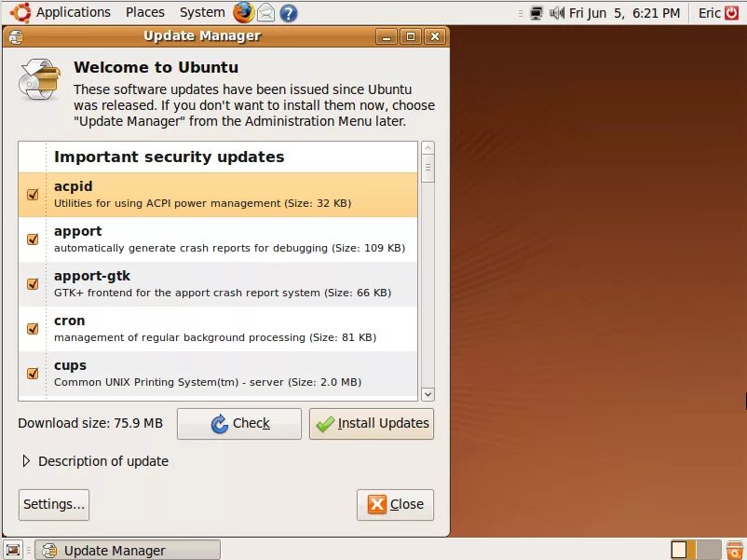
Task: Uncheck the cups update checkbox
Action: pyautogui.click(x=33, y=373)
